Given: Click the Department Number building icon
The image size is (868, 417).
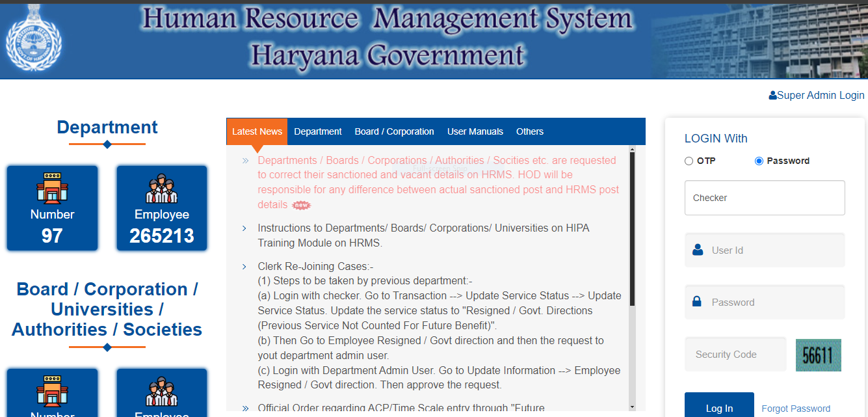Looking at the screenshot, I should click(52, 188).
